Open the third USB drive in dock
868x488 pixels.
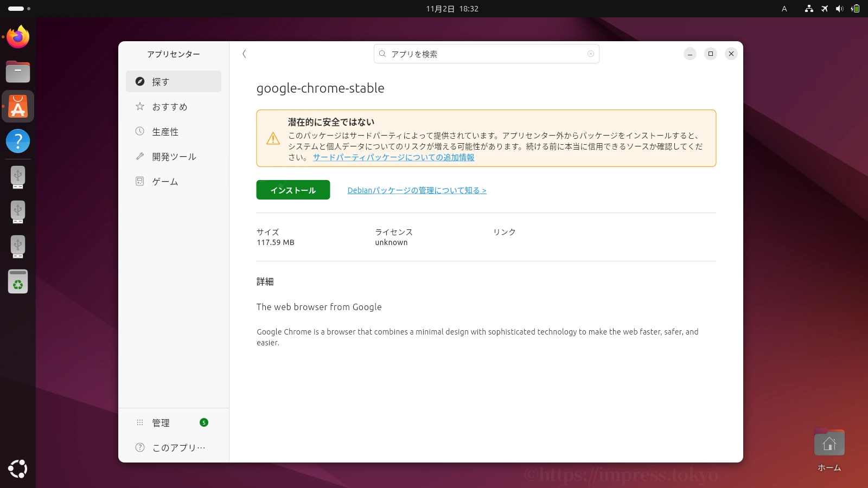pyautogui.click(x=18, y=246)
